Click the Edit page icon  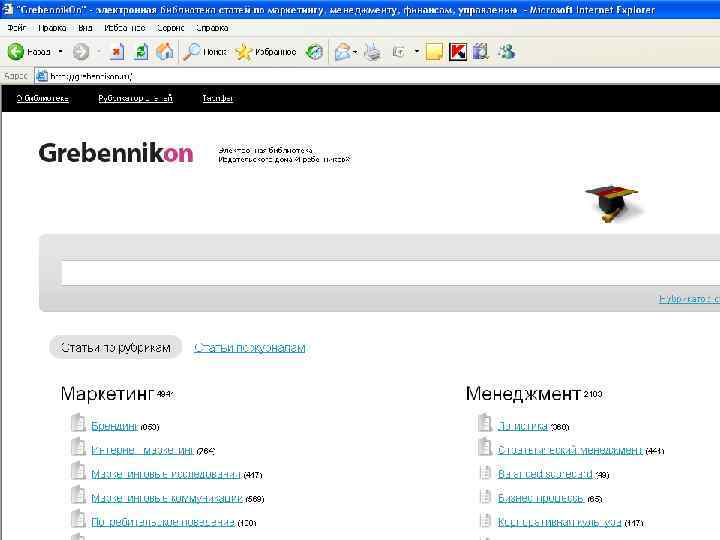point(399,52)
